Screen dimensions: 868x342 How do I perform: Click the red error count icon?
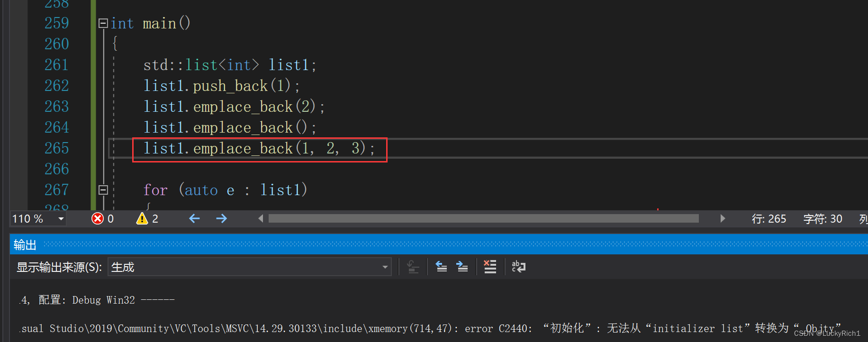point(98,218)
